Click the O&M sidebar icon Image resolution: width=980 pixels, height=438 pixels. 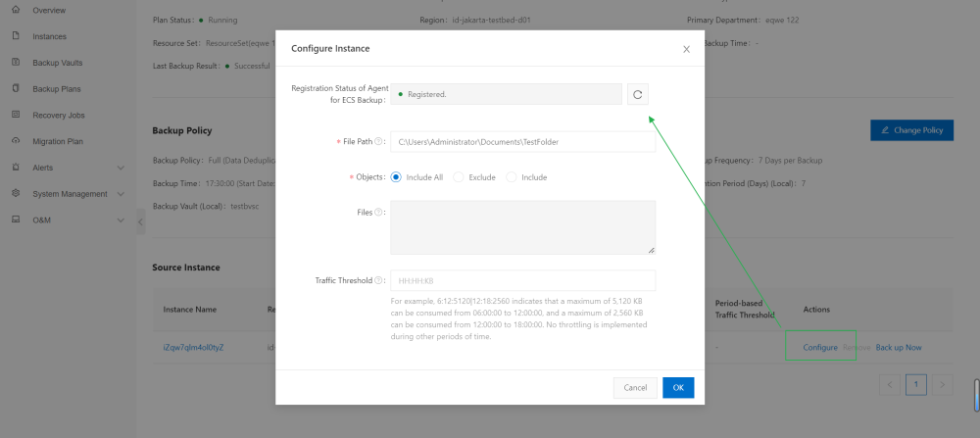(16, 219)
